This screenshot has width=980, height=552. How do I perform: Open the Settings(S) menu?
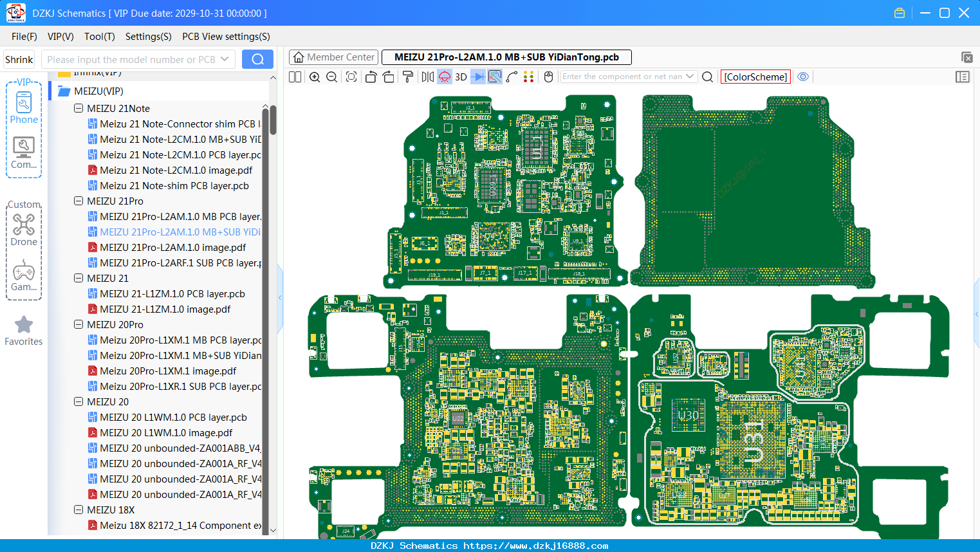pos(149,37)
